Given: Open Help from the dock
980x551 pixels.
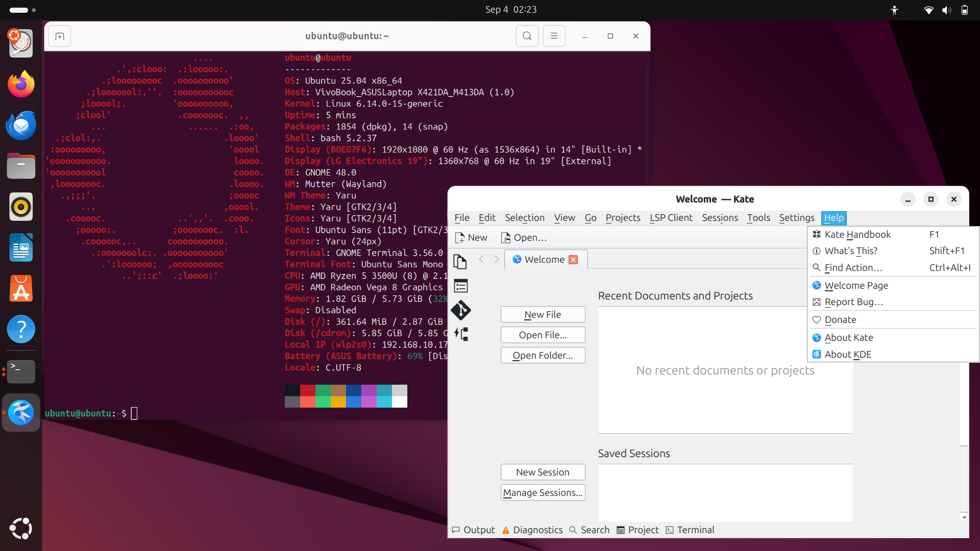Looking at the screenshot, I should 21,330.
